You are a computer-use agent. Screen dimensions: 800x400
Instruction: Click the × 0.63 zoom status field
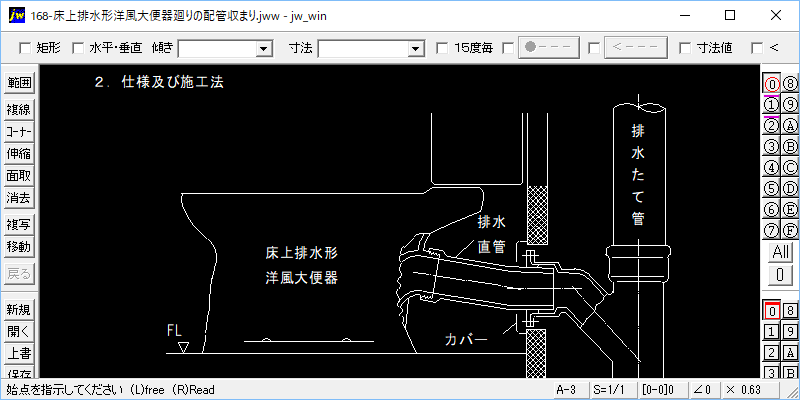pos(749,390)
